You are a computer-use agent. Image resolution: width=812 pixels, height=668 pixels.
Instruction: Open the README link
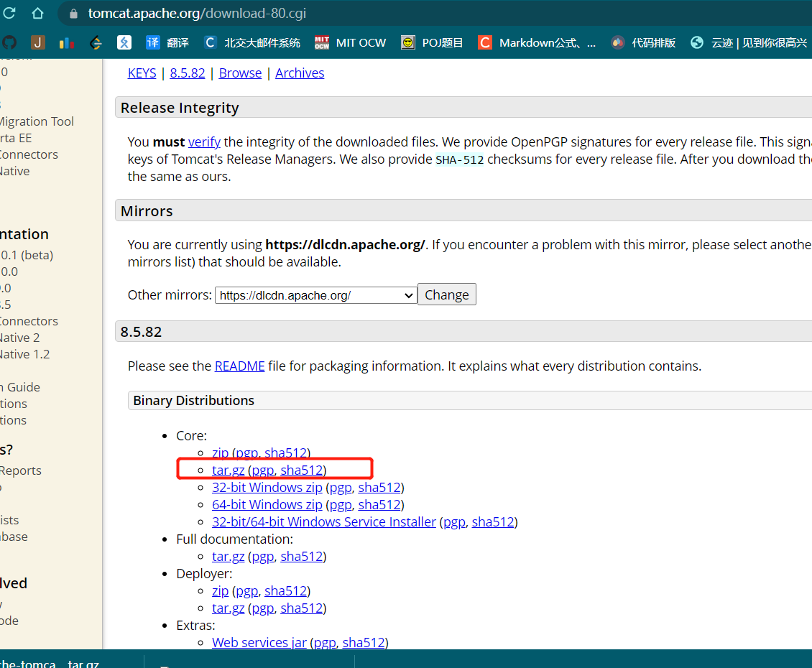pos(240,366)
